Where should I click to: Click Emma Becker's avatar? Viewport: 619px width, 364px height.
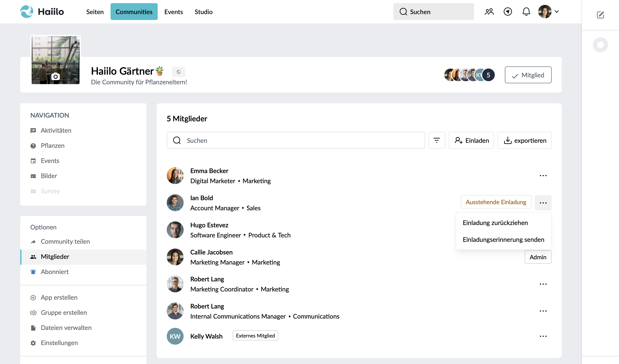point(175,176)
